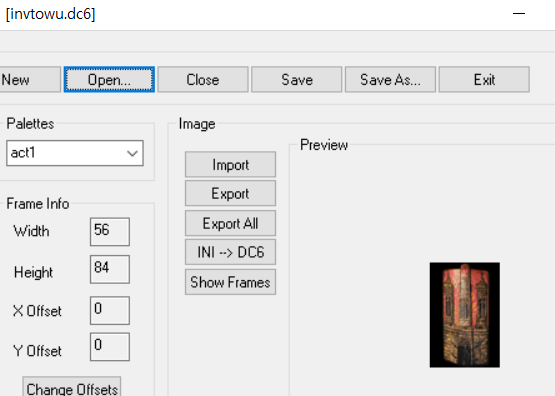Close the current file with Close
The width and height of the screenshot is (555, 396).
(x=203, y=79)
